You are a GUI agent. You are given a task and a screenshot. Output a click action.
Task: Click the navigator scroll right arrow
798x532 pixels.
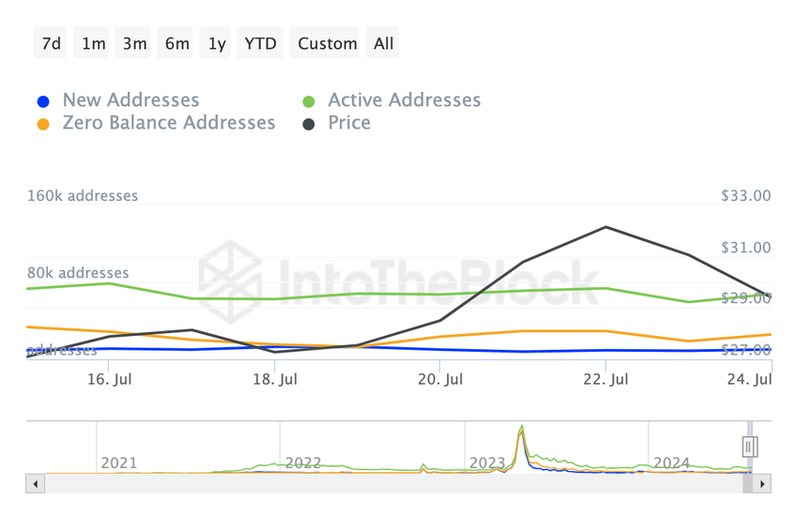click(x=762, y=484)
